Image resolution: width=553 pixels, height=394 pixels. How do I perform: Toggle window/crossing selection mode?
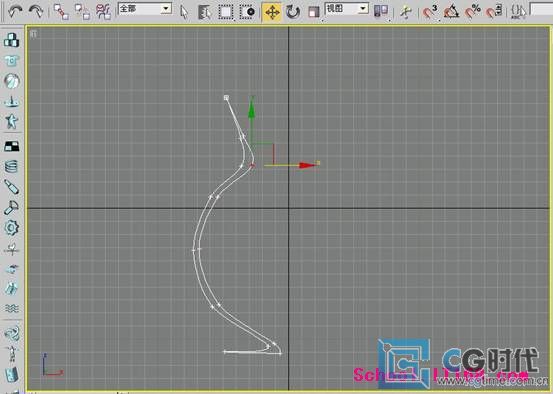(x=247, y=12)
